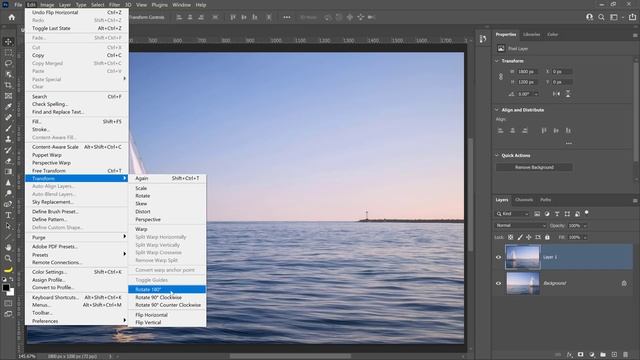The width and height of the screenshot is (640, 360).
Task: Collapse the Quick Actions section
Action: tap(497, 156)
